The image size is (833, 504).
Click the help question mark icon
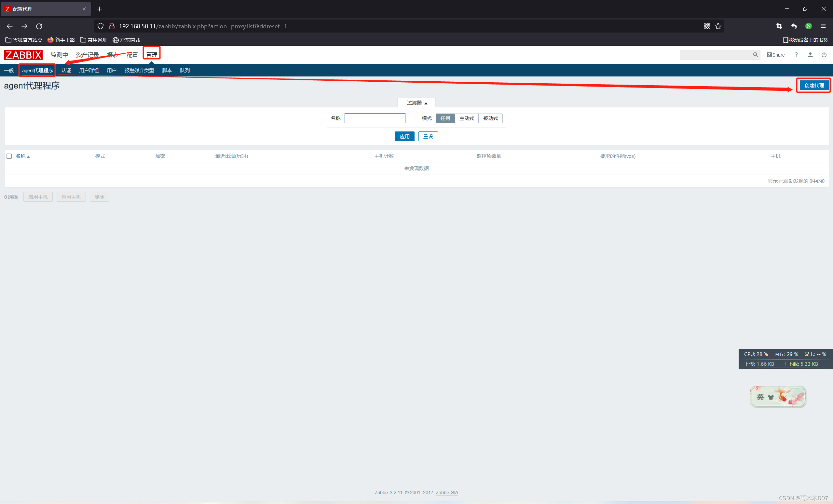tap(796, 55)
